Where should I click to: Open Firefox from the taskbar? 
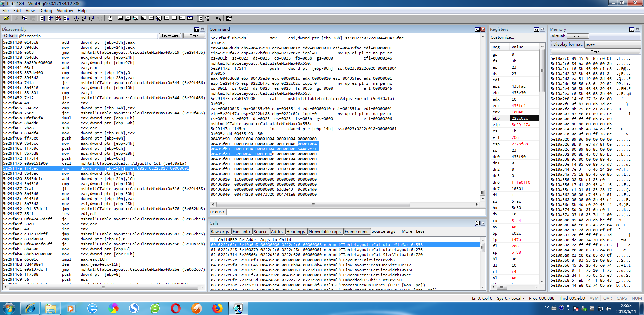point(217,308)
